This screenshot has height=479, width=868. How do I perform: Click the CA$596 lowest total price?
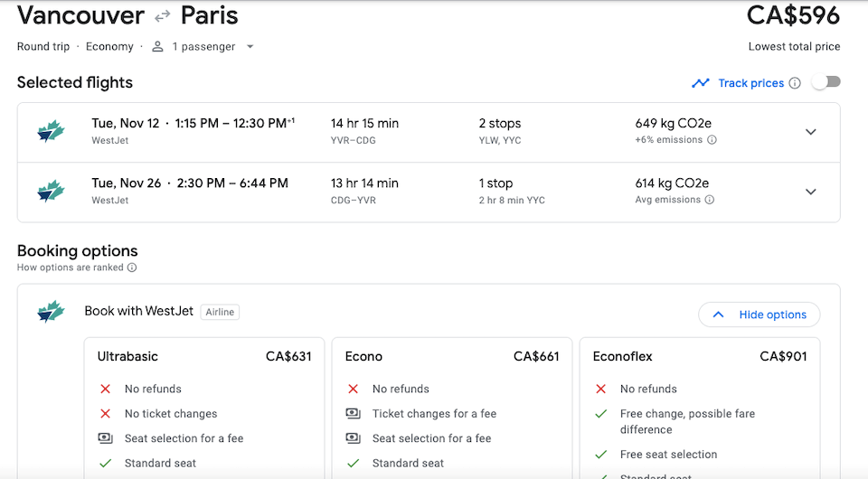pyautogui.click(x=793, y=15)
